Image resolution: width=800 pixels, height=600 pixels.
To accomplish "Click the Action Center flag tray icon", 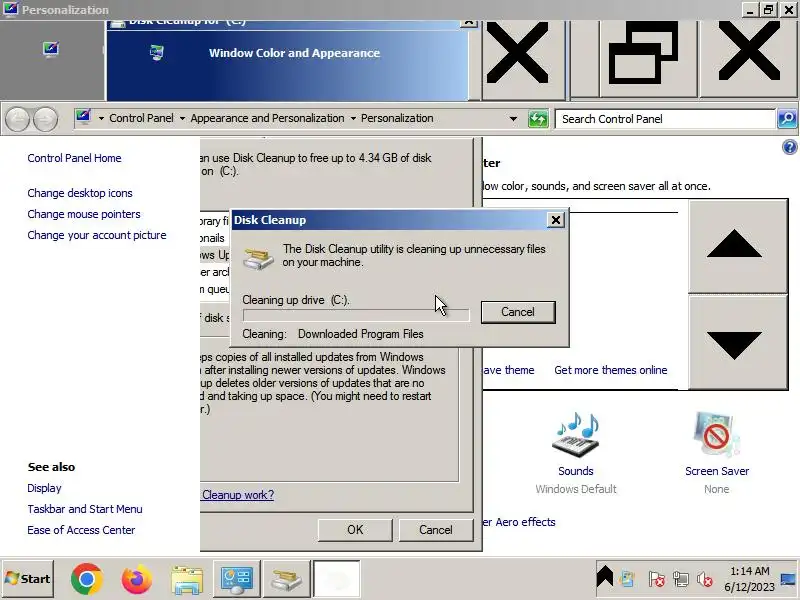I will (657, 580).
